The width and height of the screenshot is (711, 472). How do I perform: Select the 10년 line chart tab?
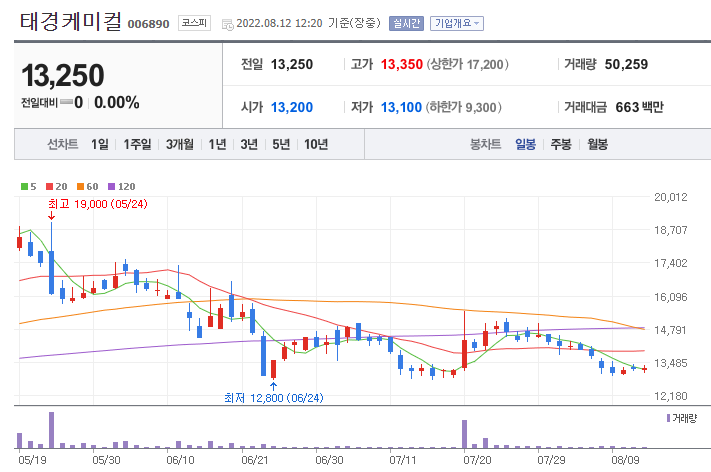[x=316, y=144]
